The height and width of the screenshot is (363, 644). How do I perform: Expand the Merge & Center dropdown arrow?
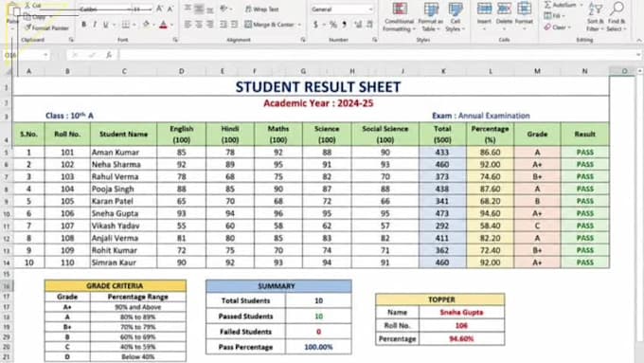299,25
